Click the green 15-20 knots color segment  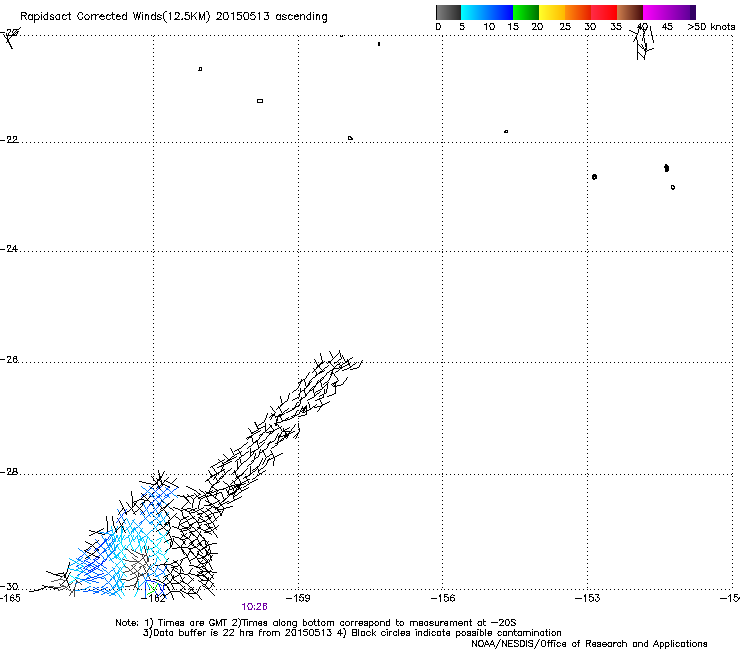(526, 12)
